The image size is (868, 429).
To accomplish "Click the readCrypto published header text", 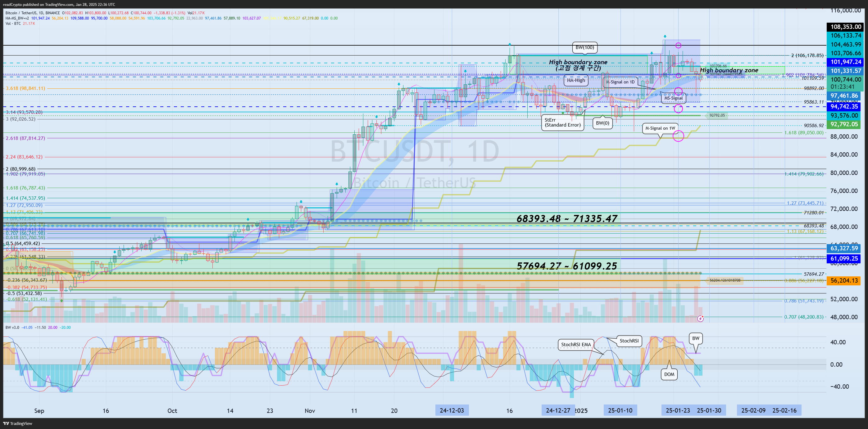I will [x=59, y=4].
